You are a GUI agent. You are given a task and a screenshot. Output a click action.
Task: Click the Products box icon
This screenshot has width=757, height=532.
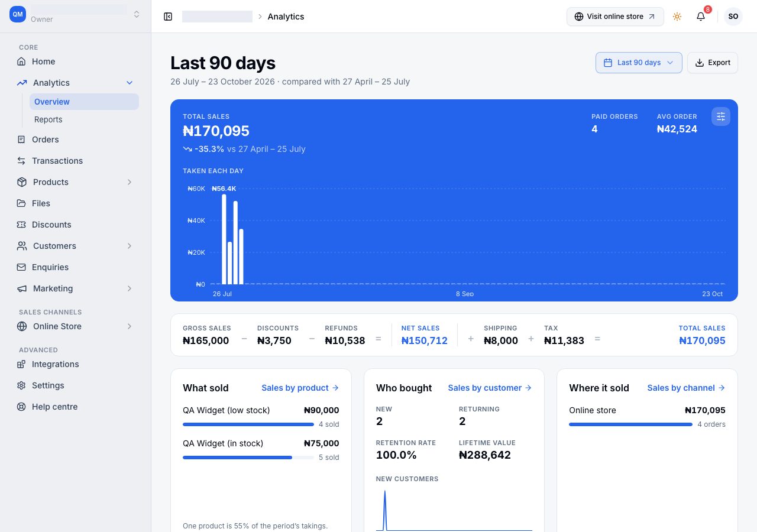click(x=22, y=182)
